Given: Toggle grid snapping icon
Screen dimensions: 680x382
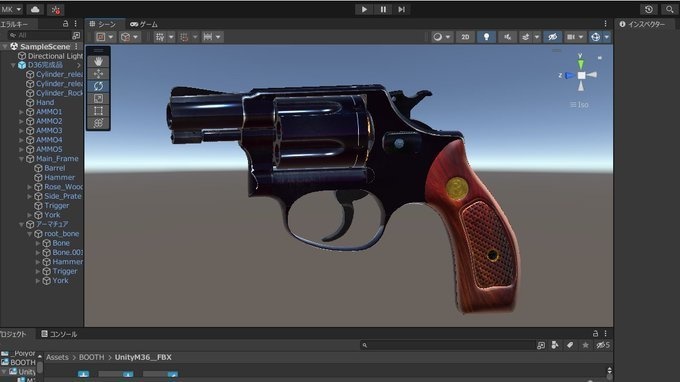Looking at the screenshot, I should coord(184,37).
